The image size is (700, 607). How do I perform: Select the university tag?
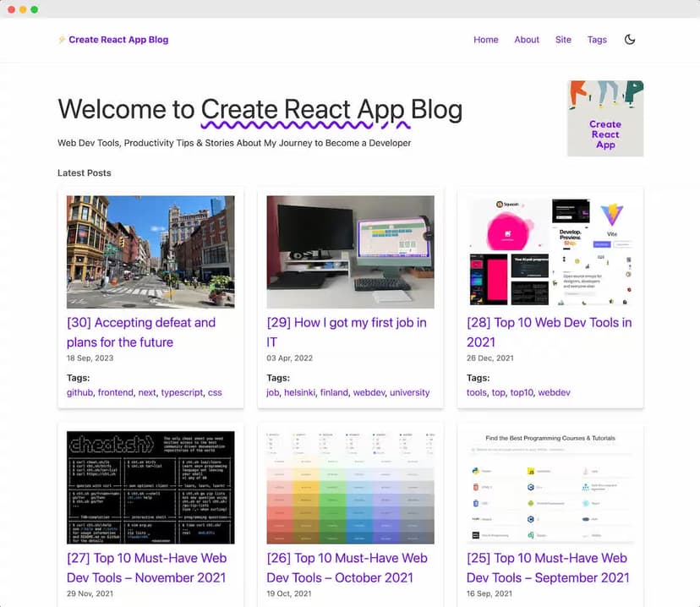pos(409,392)
